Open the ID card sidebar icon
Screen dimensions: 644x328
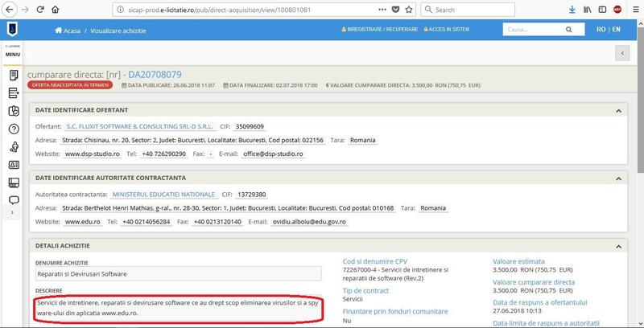14,165
